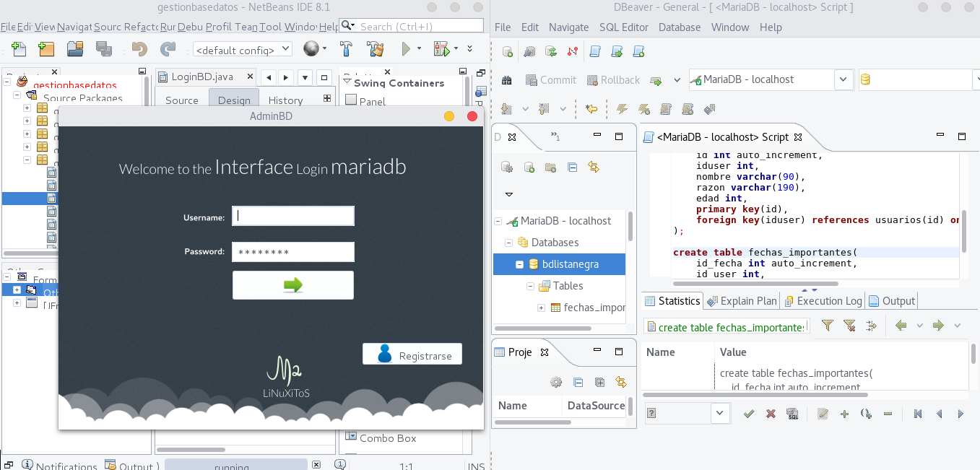Image resolution: width=980 pixels, height=470 pixels.
Task: Click the remove filter funnel icon
Action: click(849, 326)
